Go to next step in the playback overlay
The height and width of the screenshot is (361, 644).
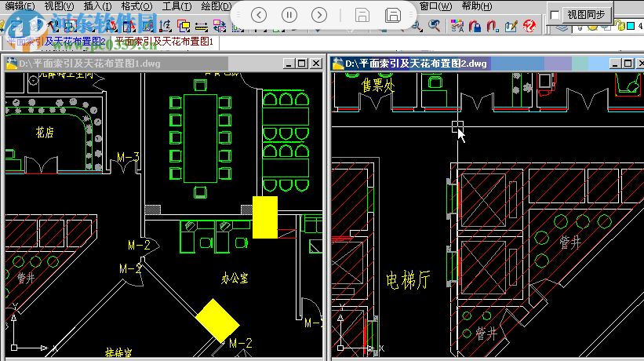319,15
